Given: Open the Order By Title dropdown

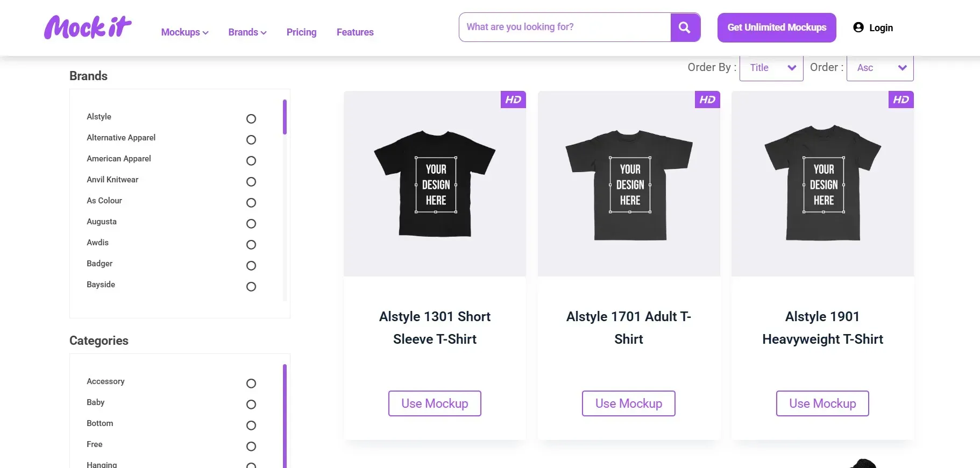Looking at the screenshot, I should [771, 68].
